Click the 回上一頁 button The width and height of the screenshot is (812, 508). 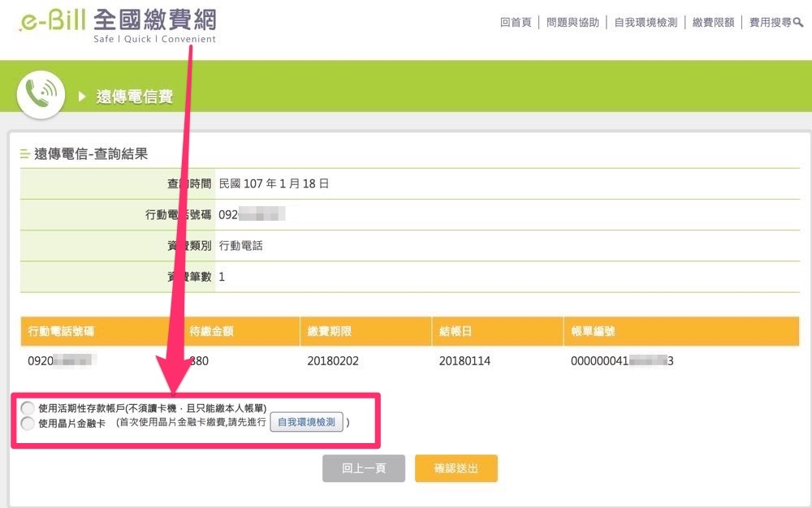(x=364, y=468)
